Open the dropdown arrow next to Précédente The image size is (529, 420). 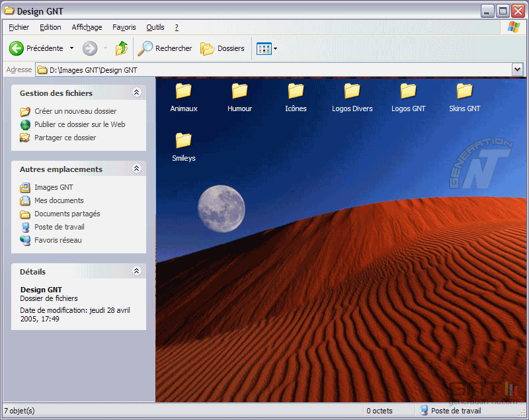(x=71, y=48)
